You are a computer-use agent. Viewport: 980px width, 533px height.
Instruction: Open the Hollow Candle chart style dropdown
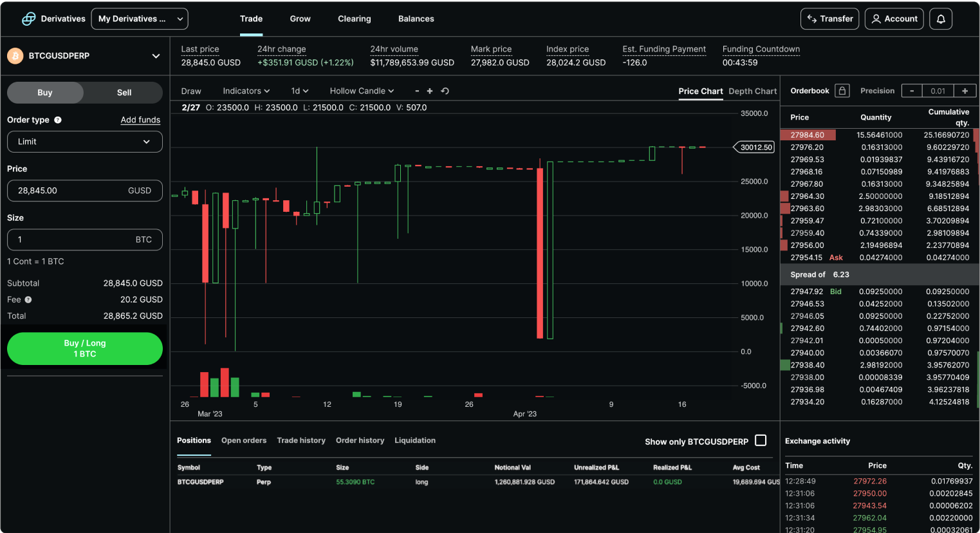click(362, 91)
